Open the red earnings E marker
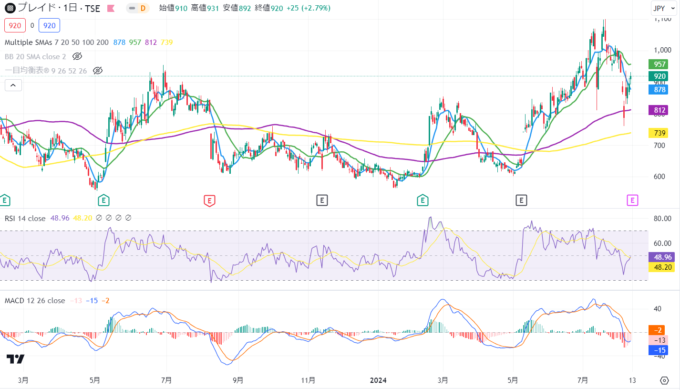The width and height of the screenshot is (680, 390). coord(209,200)
